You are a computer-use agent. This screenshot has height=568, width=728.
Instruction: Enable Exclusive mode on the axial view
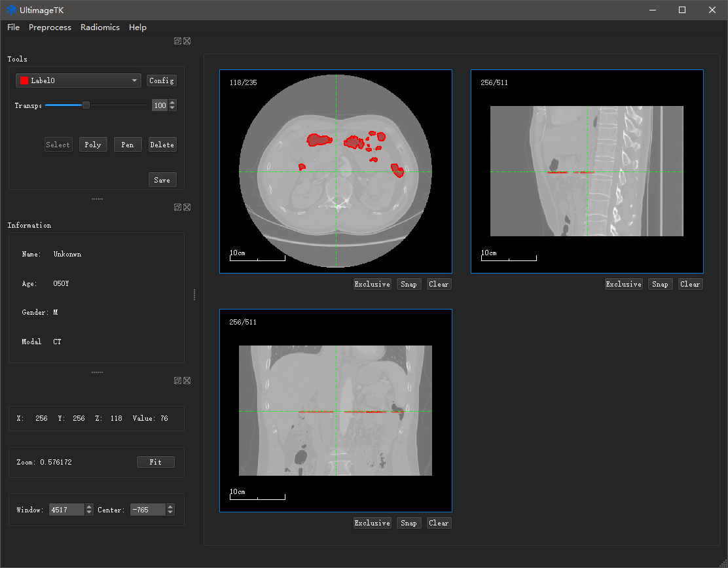pos(372,283)
